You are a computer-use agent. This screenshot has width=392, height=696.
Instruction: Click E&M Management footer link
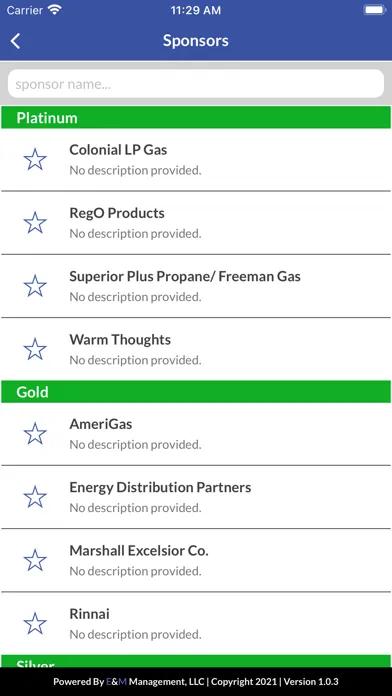click(155, 682)
